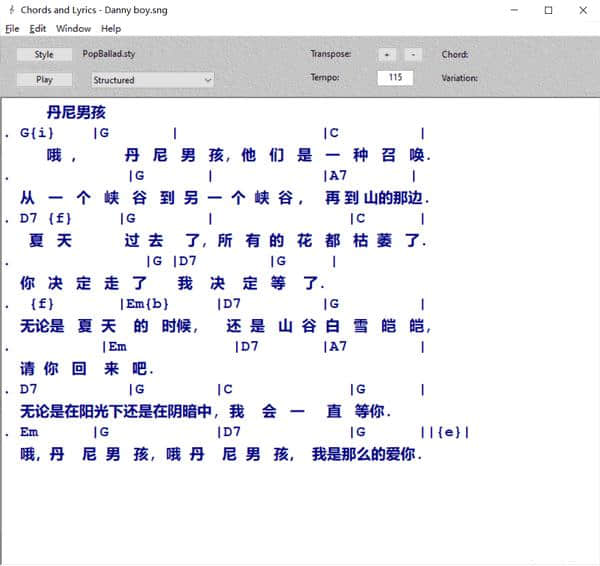Click the PopBallad.sty style name

(x=109, y=54)
